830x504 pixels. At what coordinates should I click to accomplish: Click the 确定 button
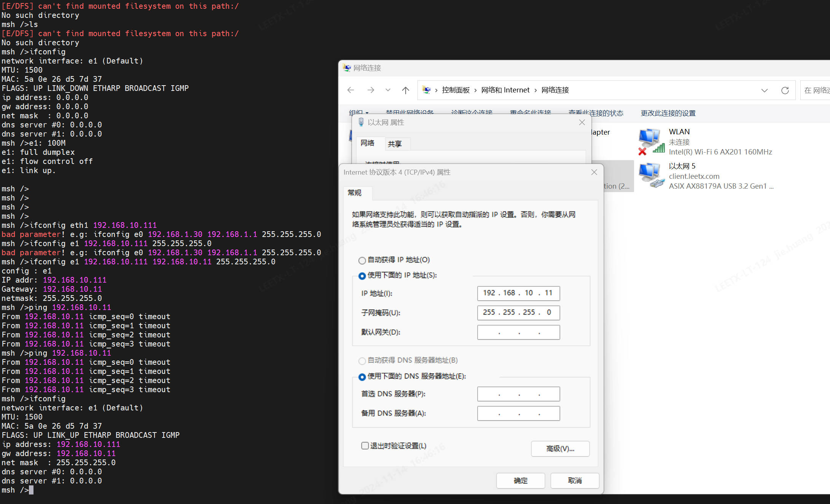point(520,480)
